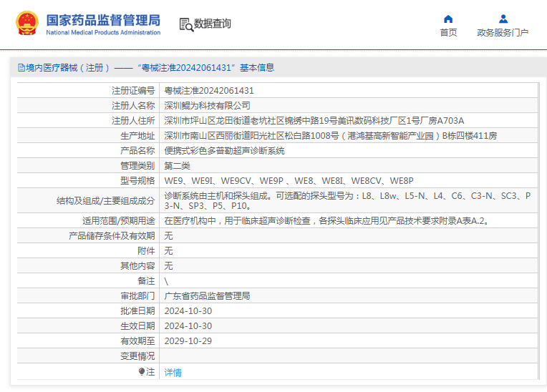Screen dimensions: 547x392
Task: Open the 详情 link
Action: click(x=173, y=373)
